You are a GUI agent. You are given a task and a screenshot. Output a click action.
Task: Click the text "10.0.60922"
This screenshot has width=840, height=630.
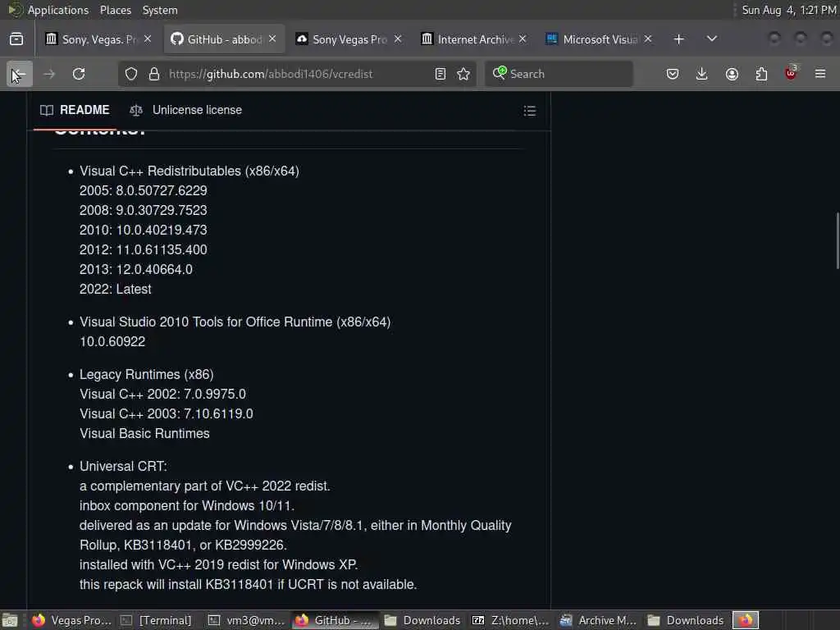coord(112,342)
